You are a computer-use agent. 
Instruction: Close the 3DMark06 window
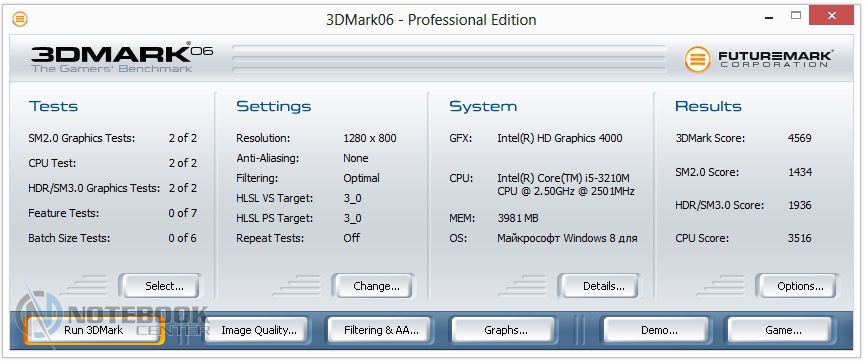tap(831, 15)
